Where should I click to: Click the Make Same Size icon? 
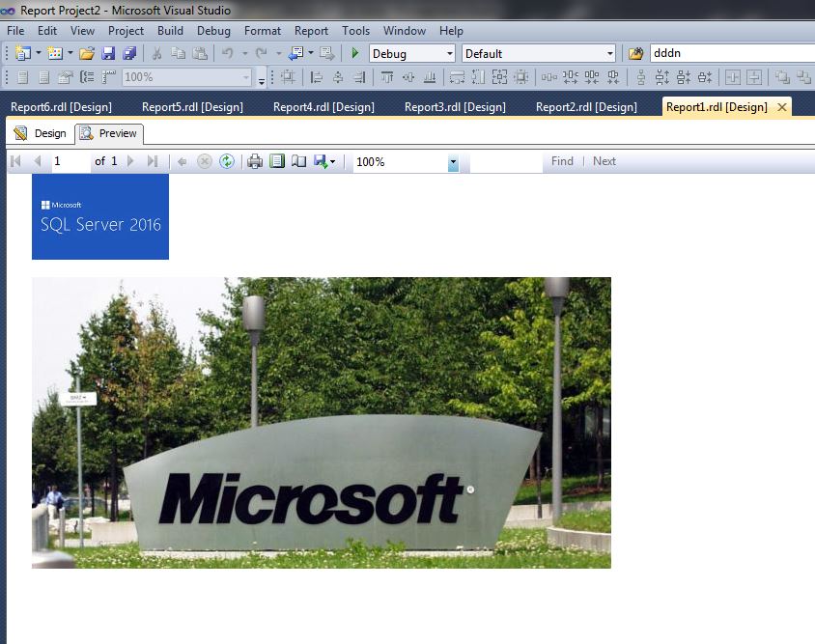499,77
